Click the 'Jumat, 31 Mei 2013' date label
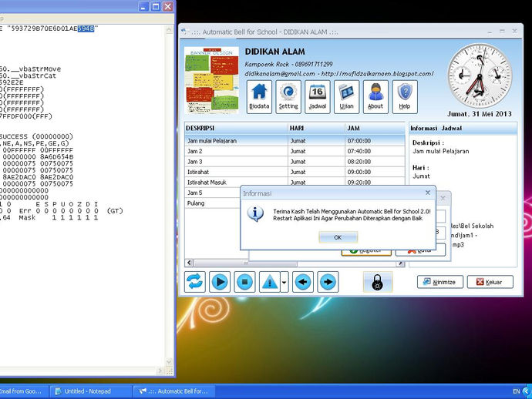532x399 pixels. point(480,114)
